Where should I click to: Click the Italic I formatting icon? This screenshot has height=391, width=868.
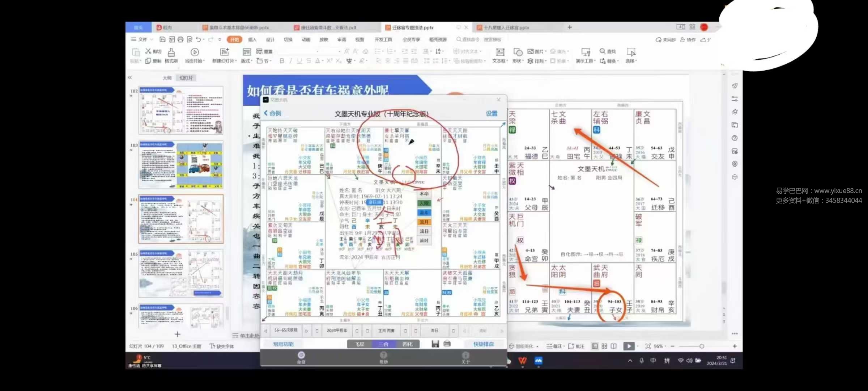pyautogui.click(x=291, y=61)
